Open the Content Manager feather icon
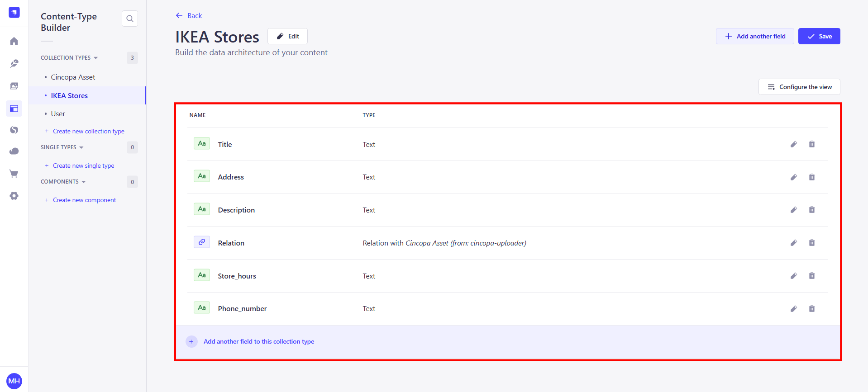The width and height of the screenshot is (868, 392). pos(14,63)
